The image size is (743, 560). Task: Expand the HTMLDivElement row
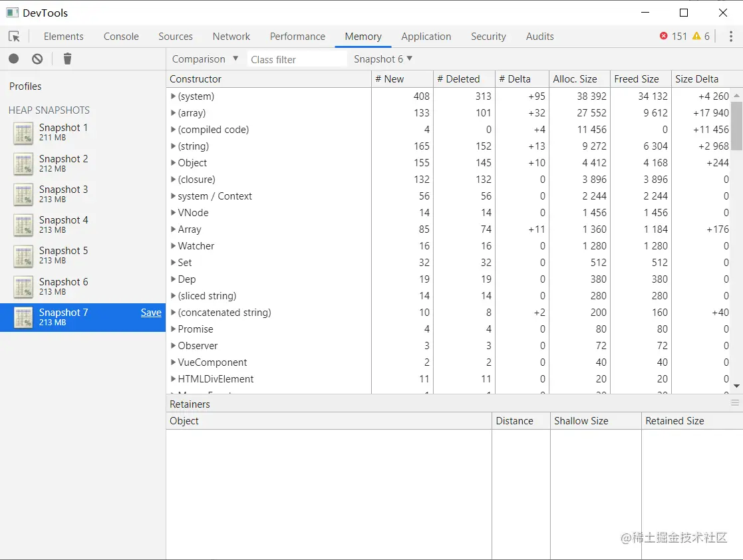point(173,379)
